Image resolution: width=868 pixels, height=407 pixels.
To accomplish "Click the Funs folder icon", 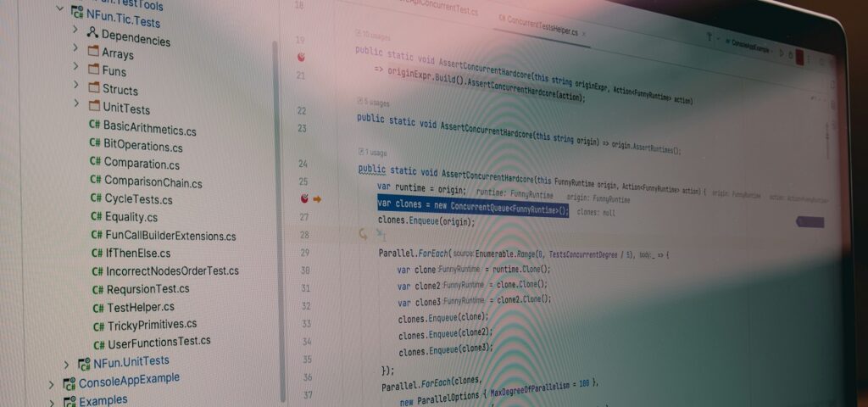I will coord(93,70).
